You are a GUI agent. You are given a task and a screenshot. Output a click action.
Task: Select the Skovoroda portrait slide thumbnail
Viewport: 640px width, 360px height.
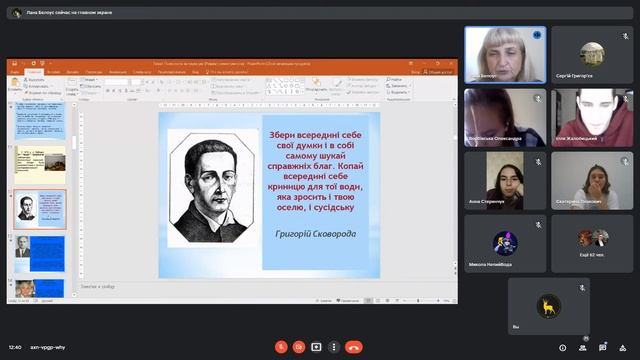[40, 209]
